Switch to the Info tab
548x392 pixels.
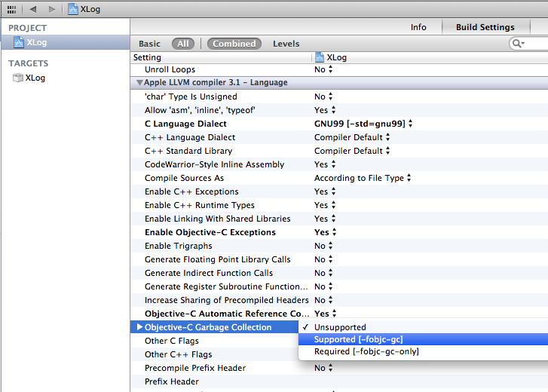click(418, 27)
